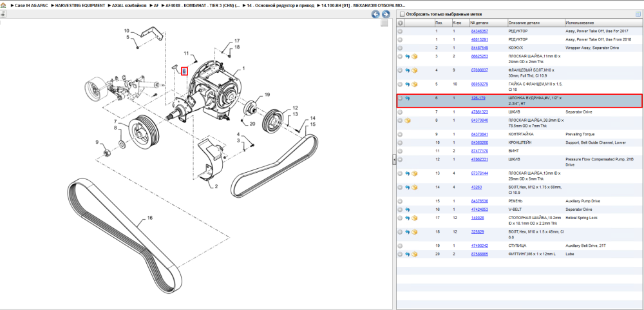Select callout 19 on the diagram

click(x=267, y=94)
